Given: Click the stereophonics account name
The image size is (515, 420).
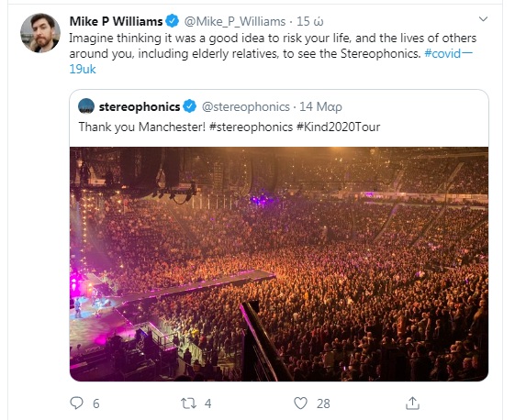Looking at the screenshot, I should tap(140, 106).
